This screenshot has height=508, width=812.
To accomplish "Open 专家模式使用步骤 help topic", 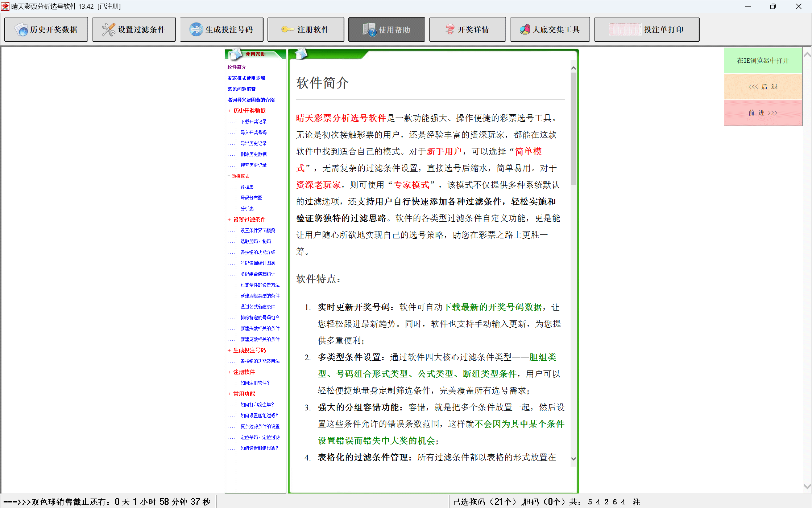I will point(246,78).
